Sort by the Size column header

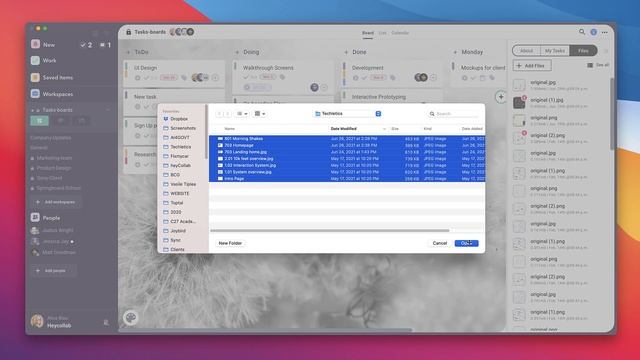coord(395,129)
